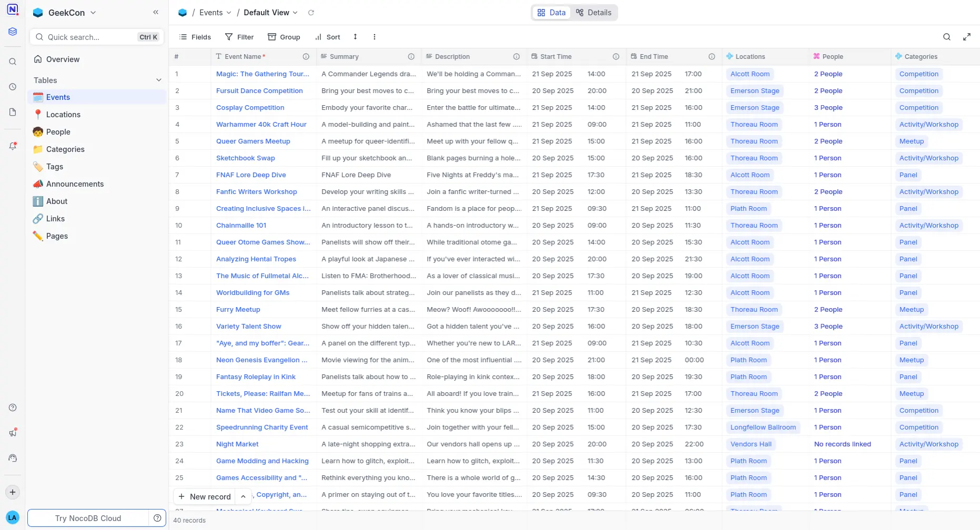Click the NocoDB logo icon
Viewport: 980px width, 530px height.
[x=13, y=9]
